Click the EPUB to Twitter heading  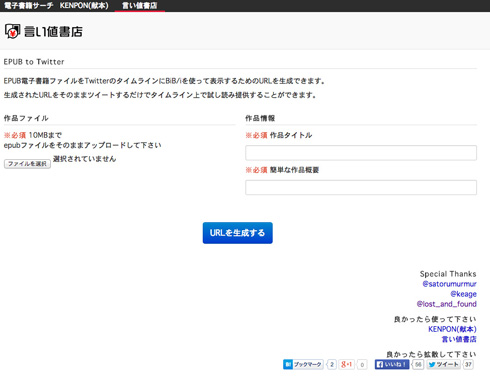[34, 62]
